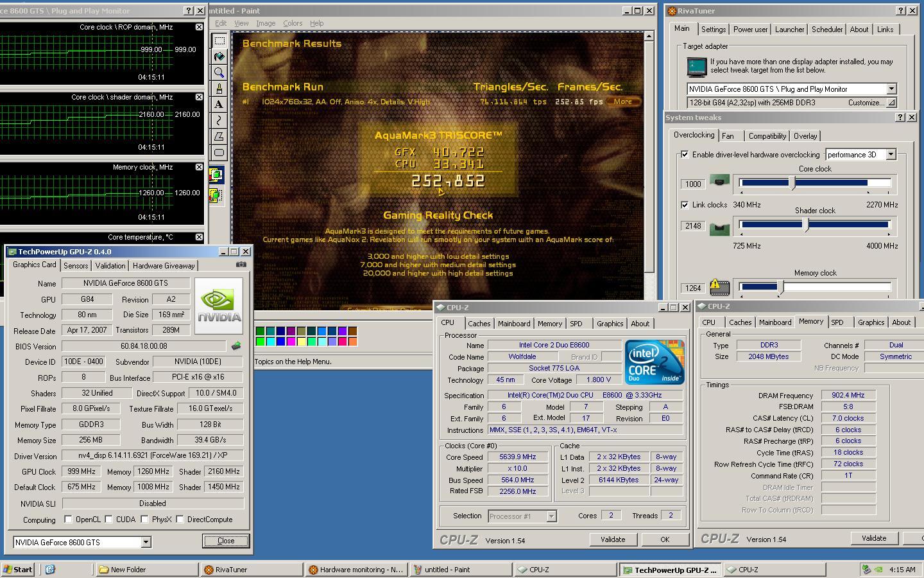
Task: Choose the Polygon tool in Paint
Action: click(x=219, y=137)
